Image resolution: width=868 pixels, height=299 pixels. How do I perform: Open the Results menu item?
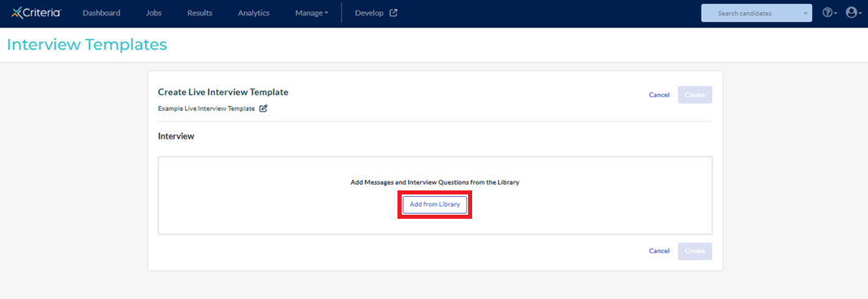200,13
